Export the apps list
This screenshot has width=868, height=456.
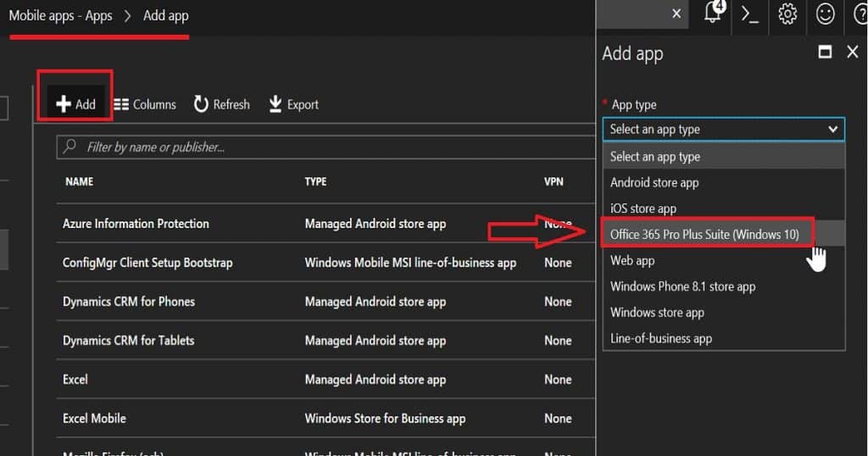click(293, 104)
